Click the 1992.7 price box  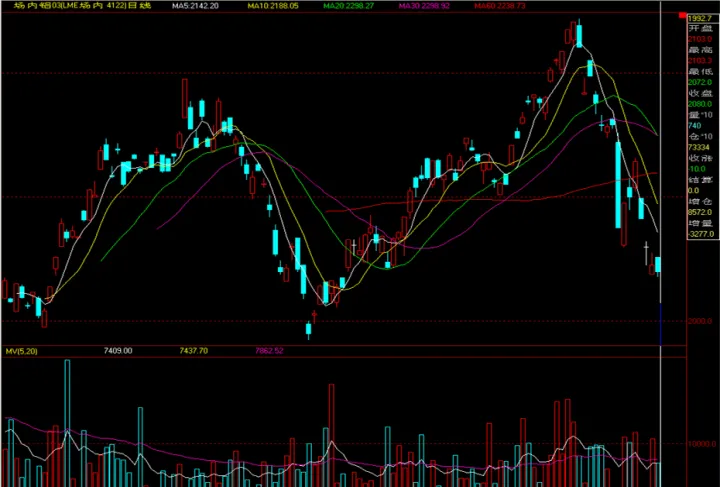698,17
